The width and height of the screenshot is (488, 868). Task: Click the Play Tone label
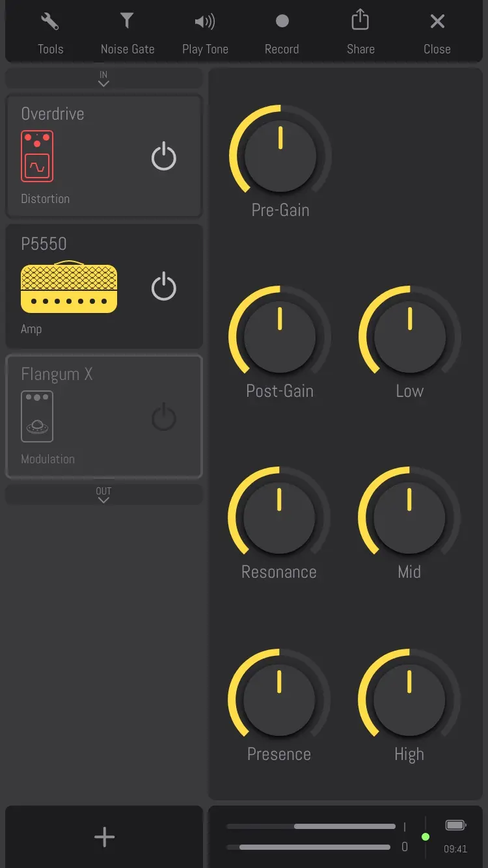click(x=205, y=49)
